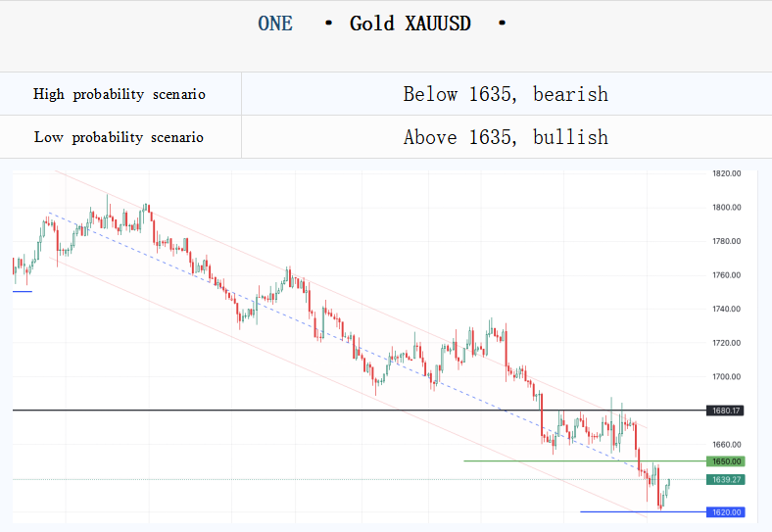Viewport: 772px width, 532px height.
Task: Click the 'Gold XAUUSD' title
Action: 410,24
